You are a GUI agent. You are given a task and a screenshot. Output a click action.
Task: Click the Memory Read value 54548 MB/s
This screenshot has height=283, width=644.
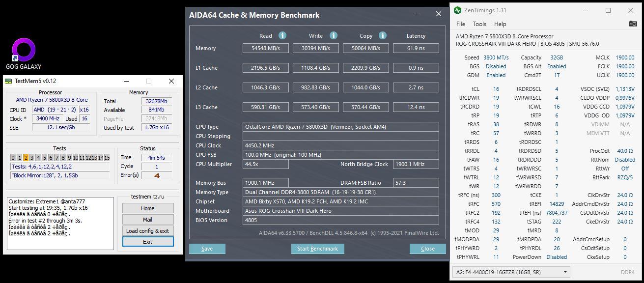[266, 48]
